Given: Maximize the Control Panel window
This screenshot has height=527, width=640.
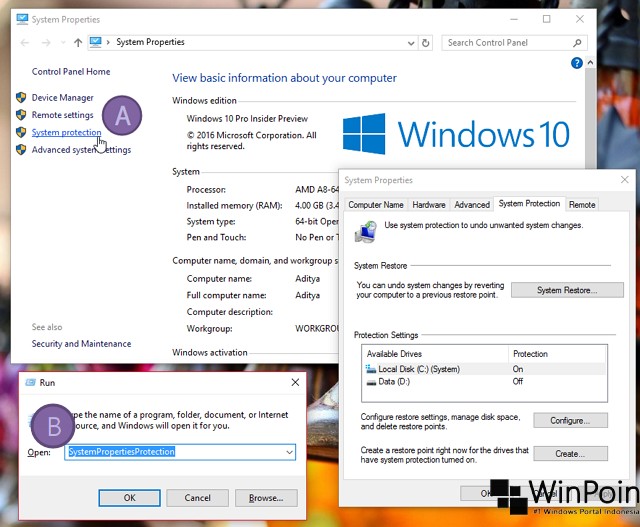Looking at the screenshot, I should pyautogui.click(x=547, y=19).
